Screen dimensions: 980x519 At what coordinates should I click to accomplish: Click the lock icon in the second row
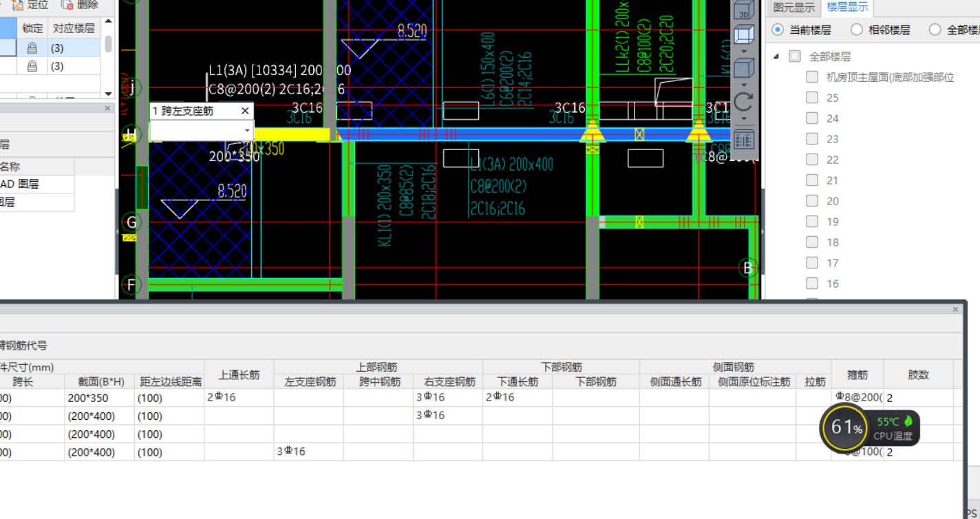pyautogui.click(x=32, y=66)
